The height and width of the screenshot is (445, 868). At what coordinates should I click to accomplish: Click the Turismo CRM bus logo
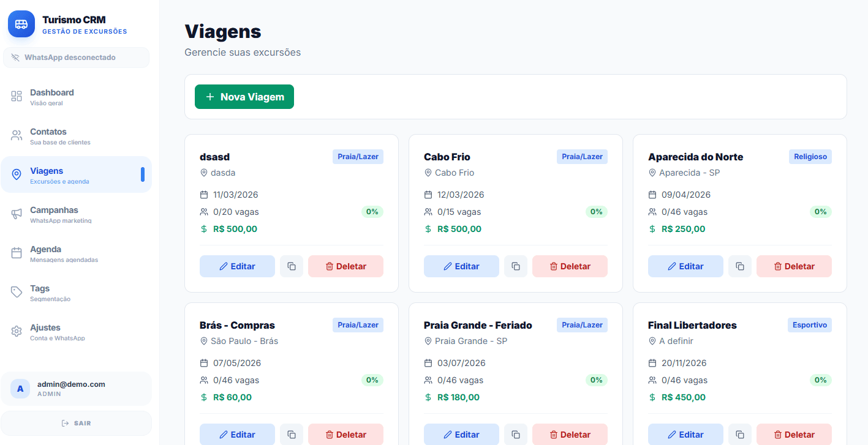pyautogui.click(x=21, y=24)
